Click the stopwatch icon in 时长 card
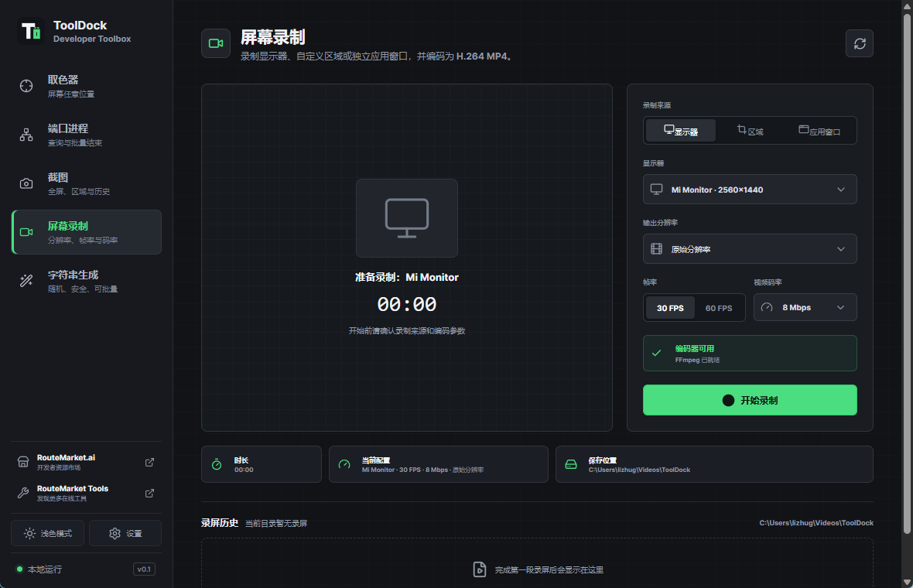The image size is (913, 588). pos(217,464)
